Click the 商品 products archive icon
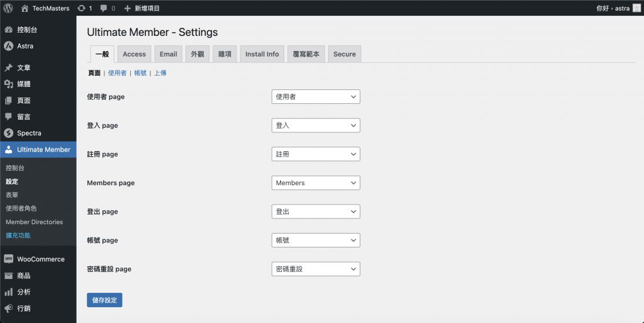 click(x=9, y=275)
